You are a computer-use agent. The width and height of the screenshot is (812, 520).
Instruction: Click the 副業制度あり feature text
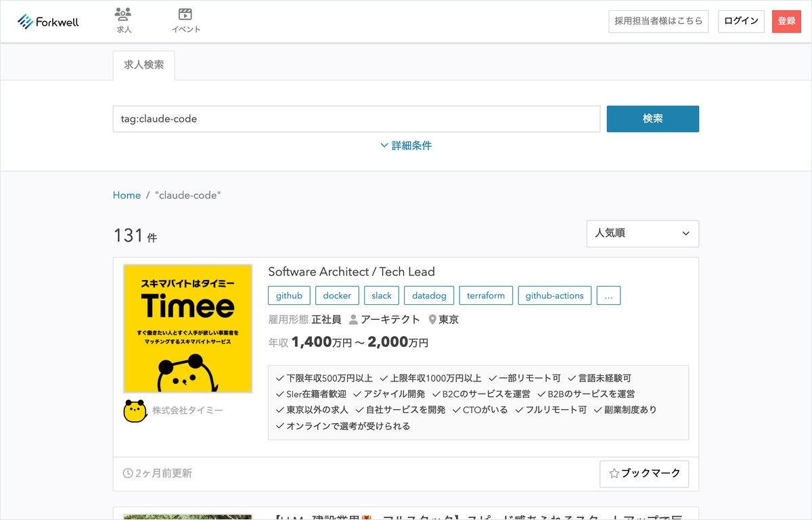(x=631, y=410)
